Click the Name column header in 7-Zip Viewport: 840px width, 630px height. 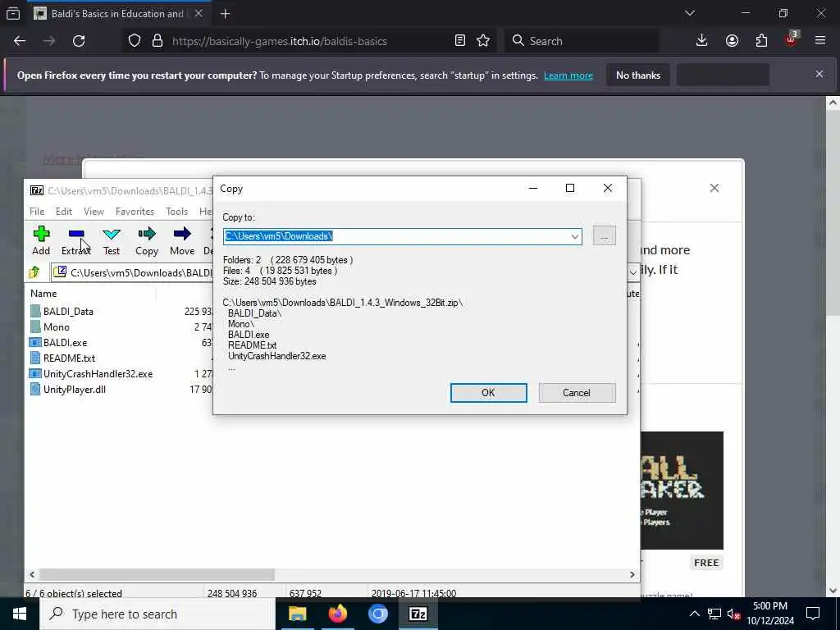click(x=43, y=294)
